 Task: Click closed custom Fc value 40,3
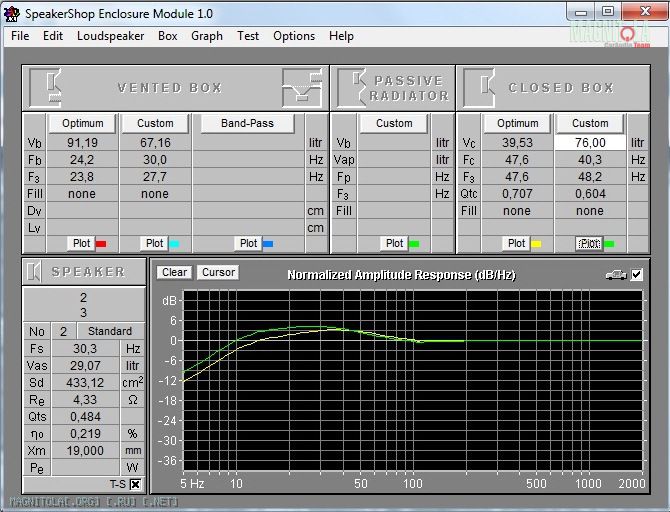coord(590,160)
